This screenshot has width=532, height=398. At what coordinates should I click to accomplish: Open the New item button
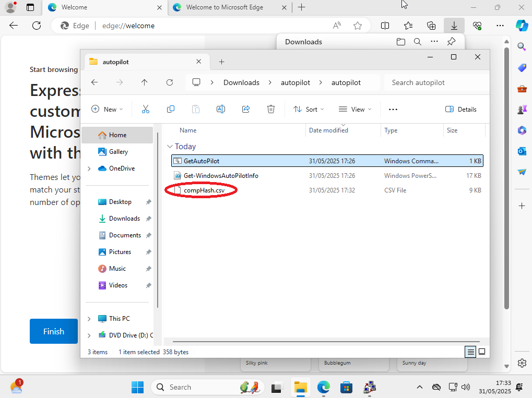(x=107, y=109)
